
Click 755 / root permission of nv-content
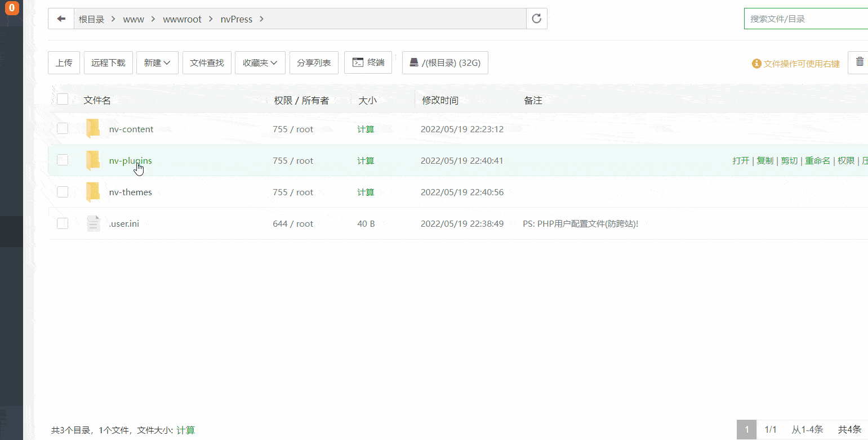tap(293, 129)
